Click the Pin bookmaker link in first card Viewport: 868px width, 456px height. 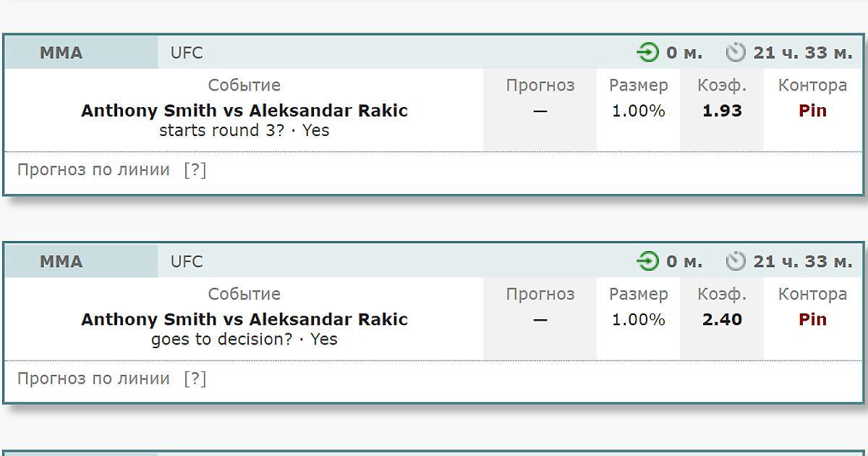tap(812, 111)
